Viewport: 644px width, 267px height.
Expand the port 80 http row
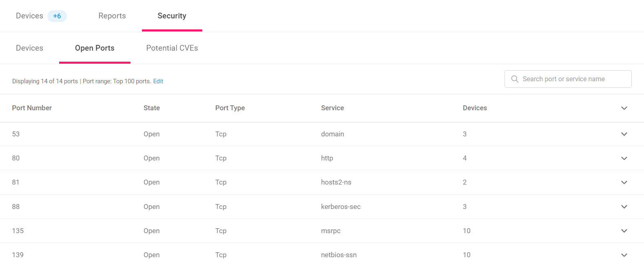(624, 158)
